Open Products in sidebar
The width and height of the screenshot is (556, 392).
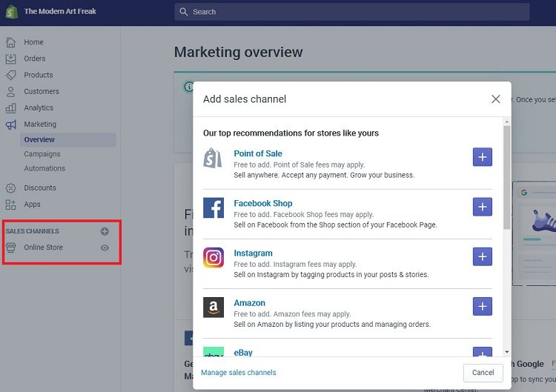coord(39,75)
